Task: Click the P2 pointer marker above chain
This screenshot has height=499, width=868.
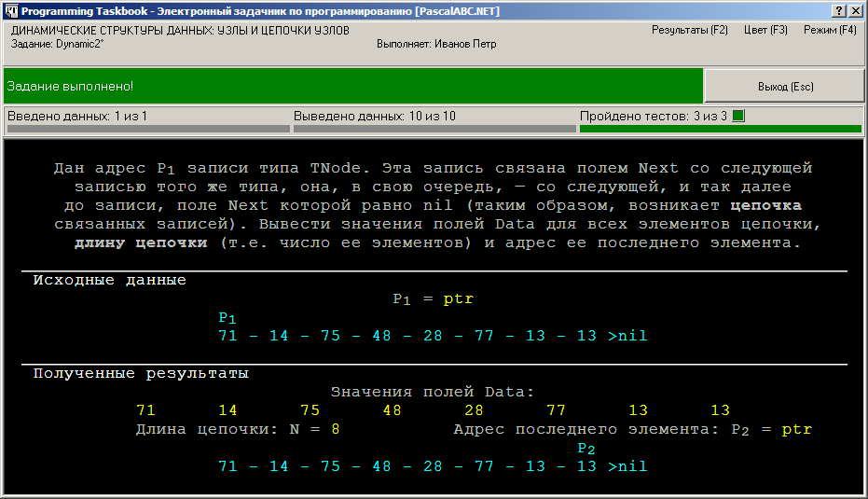Action: pyautogui.click(x=586, y=448)
